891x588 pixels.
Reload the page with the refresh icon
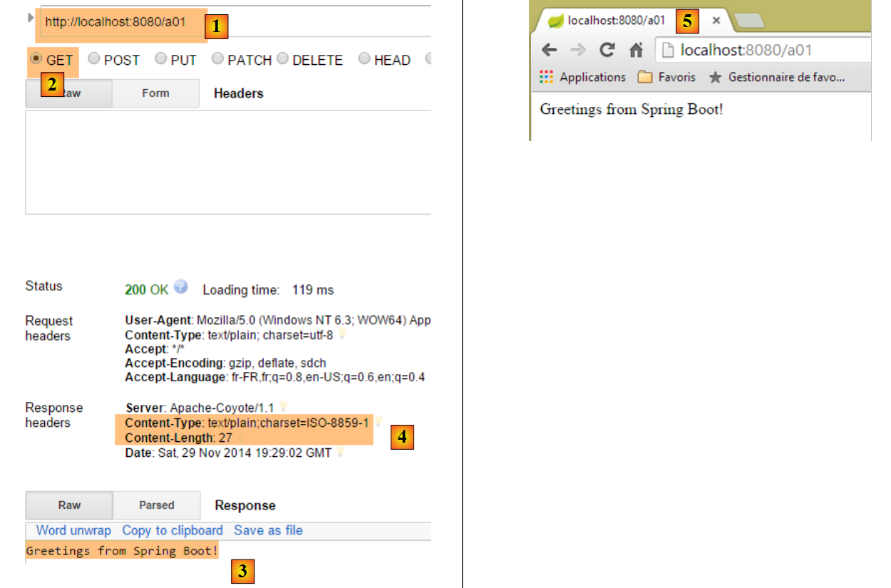click(607, 50)
